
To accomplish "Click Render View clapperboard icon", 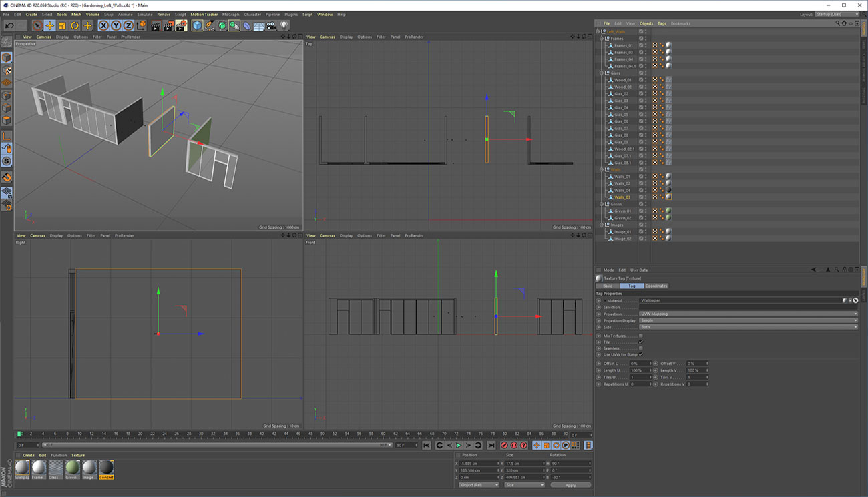I will (x=156, y=25).
